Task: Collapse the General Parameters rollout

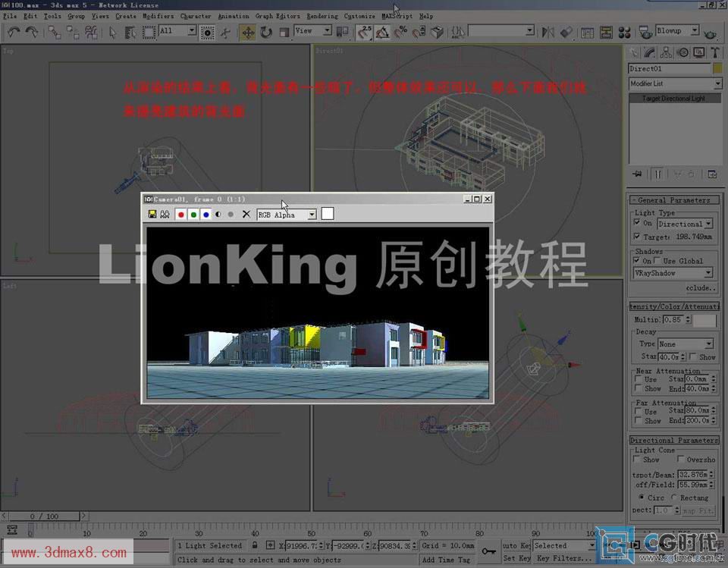Action: pyautogui.click(x=674, y=200)
